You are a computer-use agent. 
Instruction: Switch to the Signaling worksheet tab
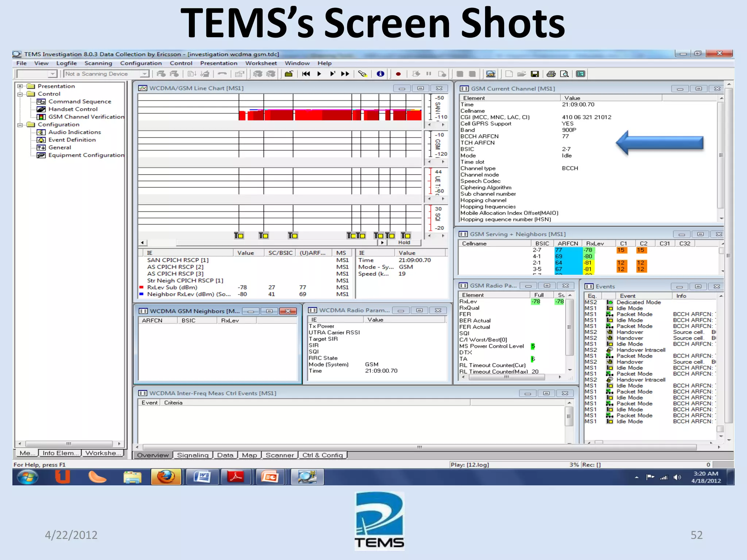pyautogui.click(x=192, y=455)
